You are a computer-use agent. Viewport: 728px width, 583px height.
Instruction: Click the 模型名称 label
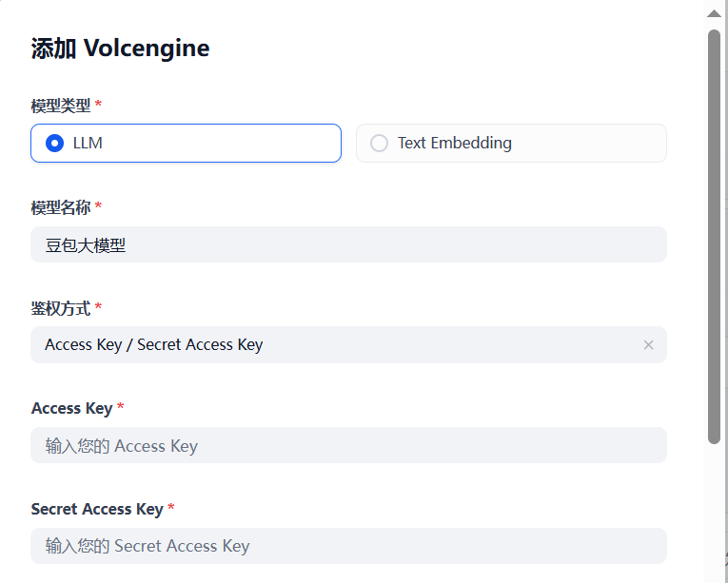pos(61,207)
